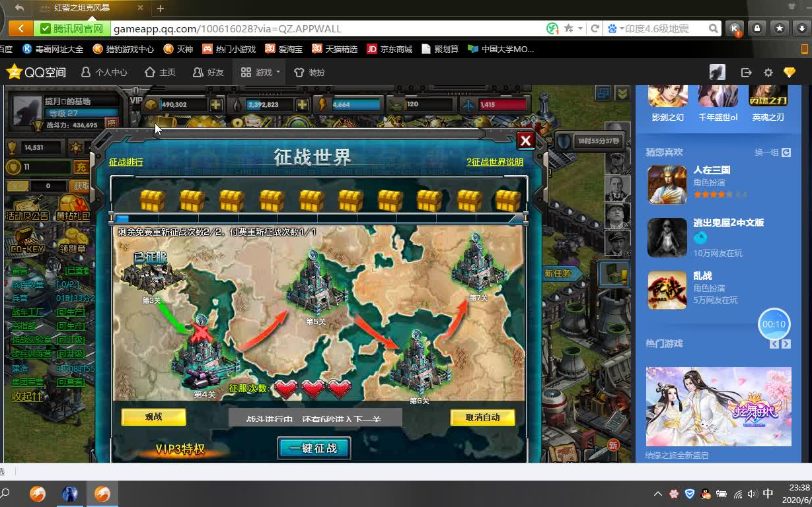This screenshot has width=812, height=507.
Task: Go to next page of 热门游戏
Action: [x=786, y=344]
